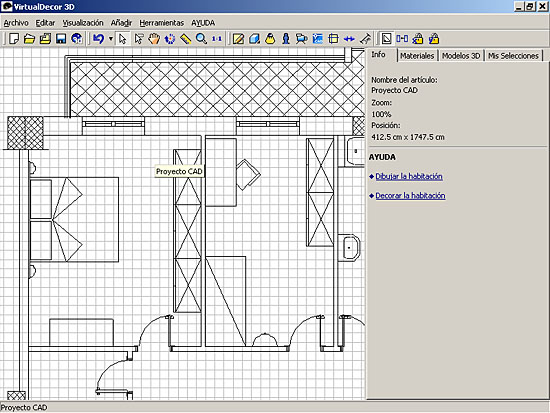Expand the undo history dropdown arrow
This screenshot has height=413, width=550.
point(110,39)
